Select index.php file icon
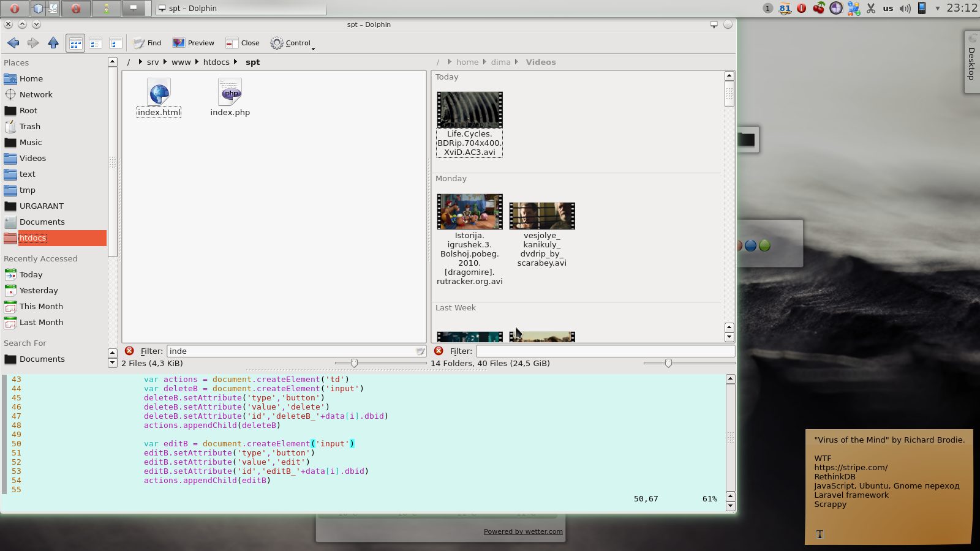This screenshot has width=980, height=551. 230,92
